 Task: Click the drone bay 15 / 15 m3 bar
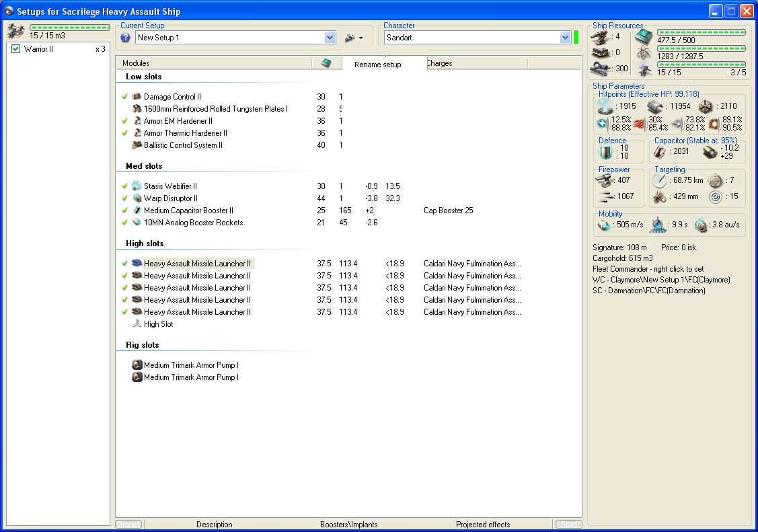(x=70, y=28)
